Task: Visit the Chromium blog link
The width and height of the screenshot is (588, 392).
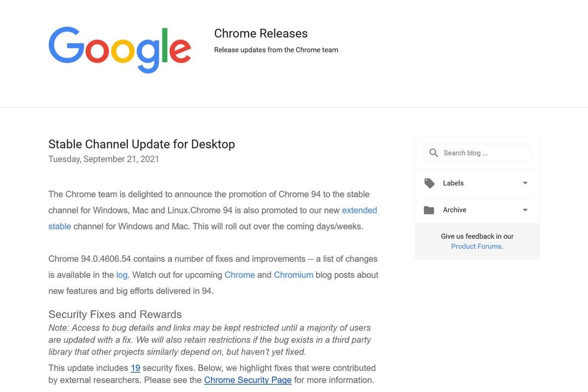Action: [x=294, y=275]
